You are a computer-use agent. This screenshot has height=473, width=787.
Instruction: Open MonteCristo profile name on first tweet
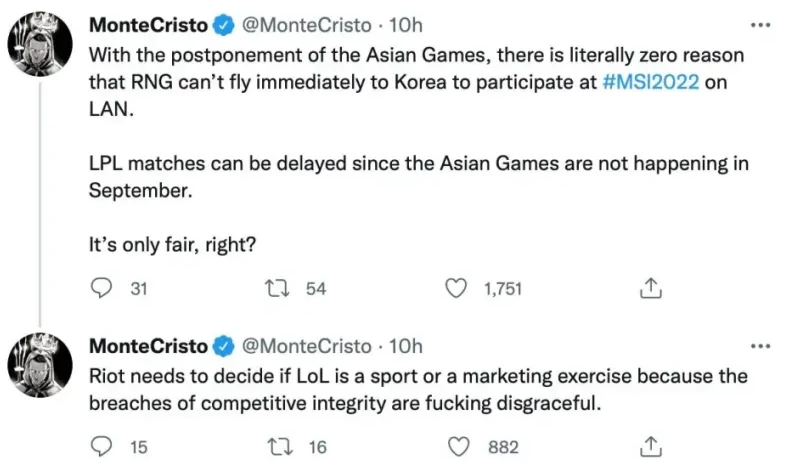146,23
